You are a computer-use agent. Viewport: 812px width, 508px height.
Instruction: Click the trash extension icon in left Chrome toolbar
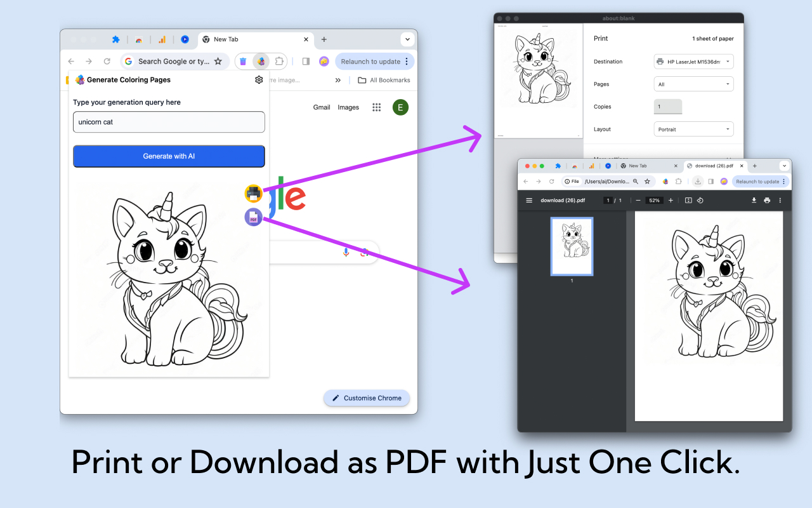(x=244, y=62)
